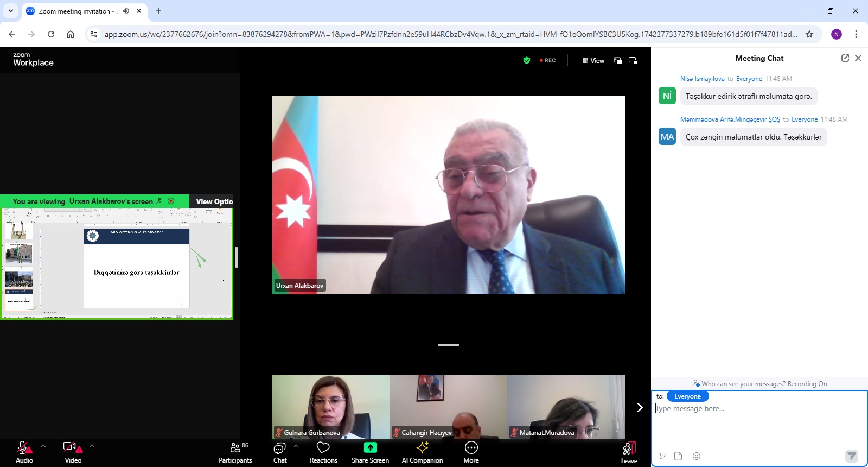Image resolution: width=868 pixels, height=467 pixels.
Task: Click the file attachment icon in chat
Action: tap(678, 456)
